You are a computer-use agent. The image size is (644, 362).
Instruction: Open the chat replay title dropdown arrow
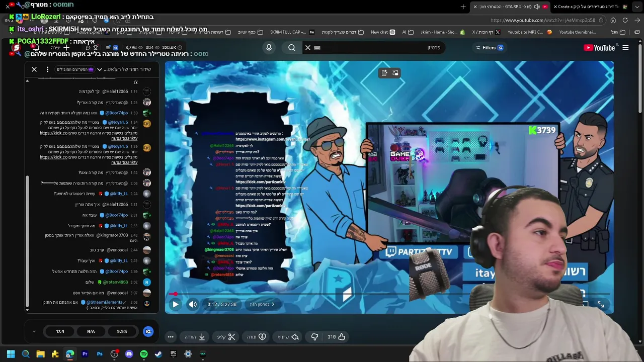click(100, 69)
